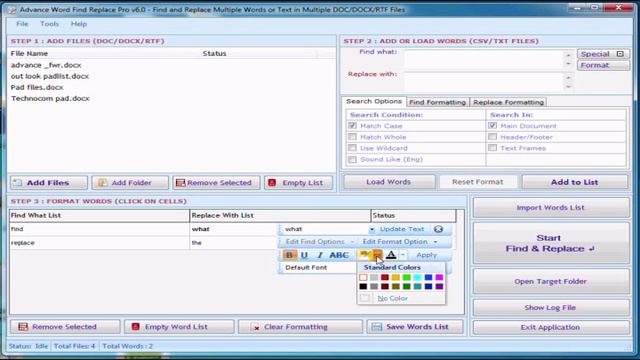
Task: Click the Format button
Action: click(x=603, y=65)
